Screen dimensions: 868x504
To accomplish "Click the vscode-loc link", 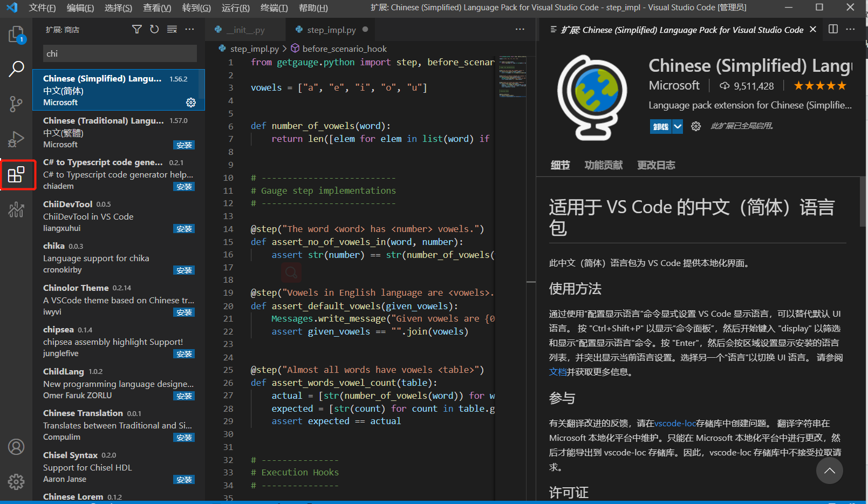I will point(675,424).
